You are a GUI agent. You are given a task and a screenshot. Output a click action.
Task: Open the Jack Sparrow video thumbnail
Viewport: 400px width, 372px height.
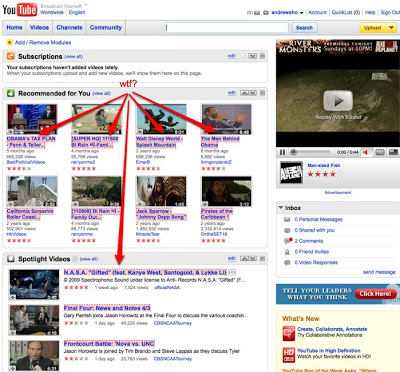[161, 191]
